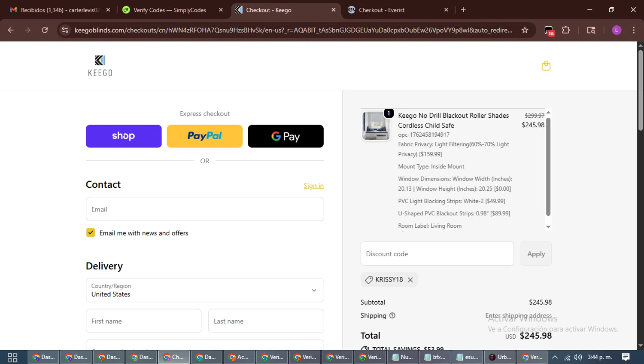Close the Recibidos Gmail tab
Image resolution: width=644 pixels, height=364 pixels.
pos(108,10)
